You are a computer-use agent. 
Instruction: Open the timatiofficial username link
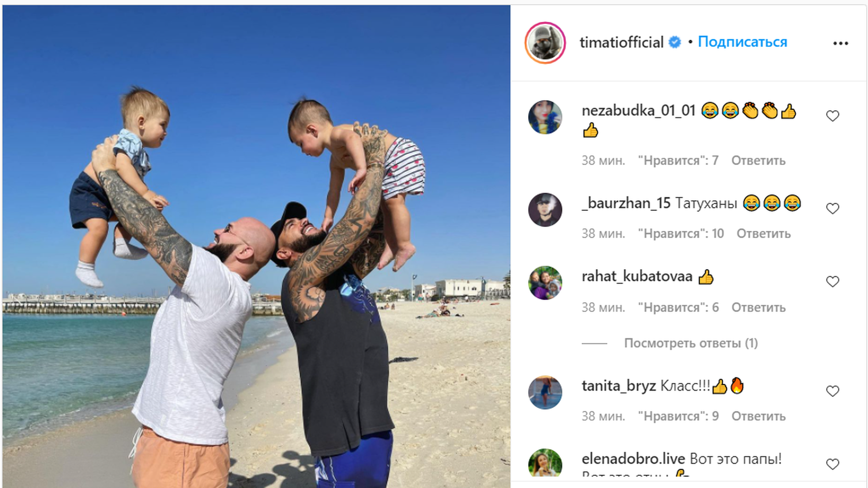click(x=622, y=42)
